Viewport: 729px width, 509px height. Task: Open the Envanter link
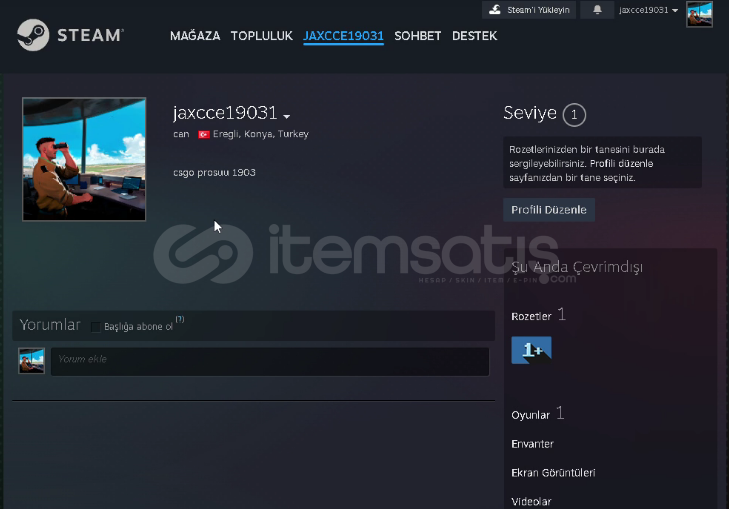click(x=532, y=444)
